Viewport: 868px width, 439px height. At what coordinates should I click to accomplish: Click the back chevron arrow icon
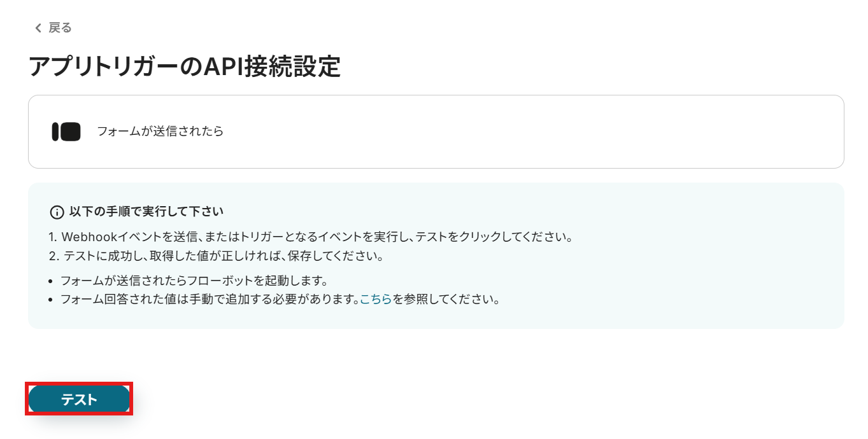click(38, 28)
